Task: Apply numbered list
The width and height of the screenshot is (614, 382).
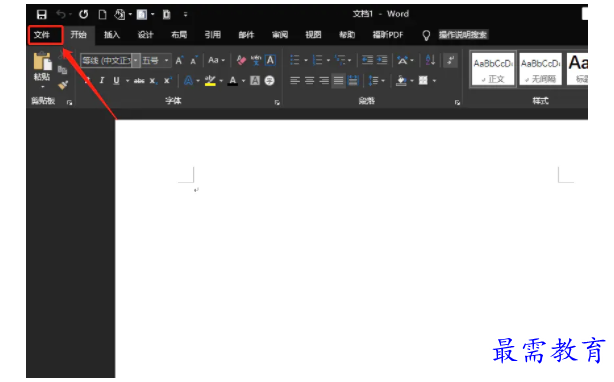Action: 317,60
